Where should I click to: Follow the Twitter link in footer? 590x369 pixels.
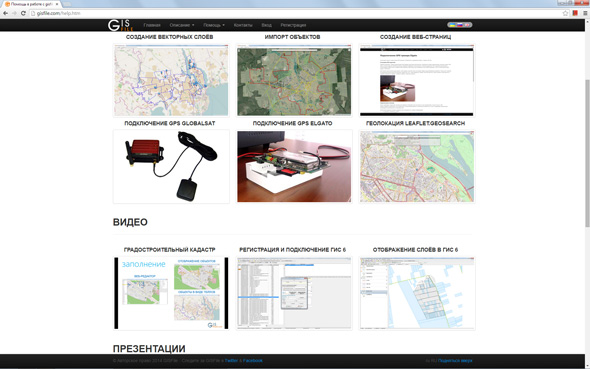(231, 360)
